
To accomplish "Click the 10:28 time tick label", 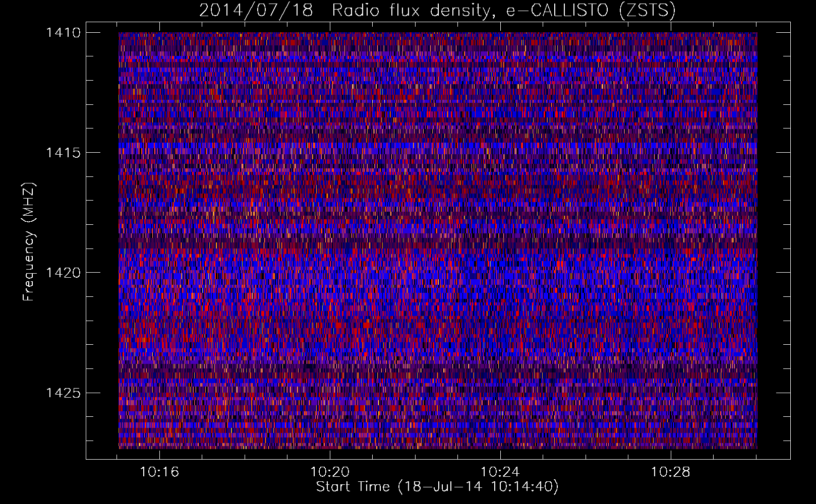I will [x=670, y=472].
